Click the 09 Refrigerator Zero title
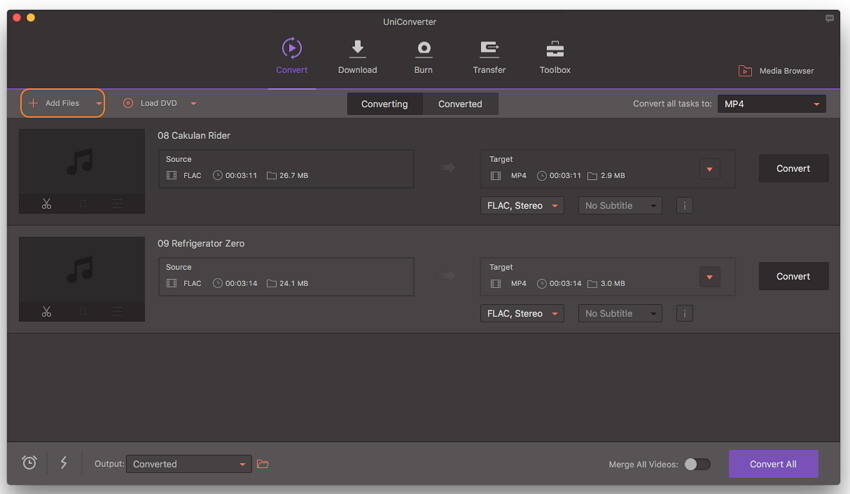Image resolution: width=850 pixels, height=494 pixels. 201,243
